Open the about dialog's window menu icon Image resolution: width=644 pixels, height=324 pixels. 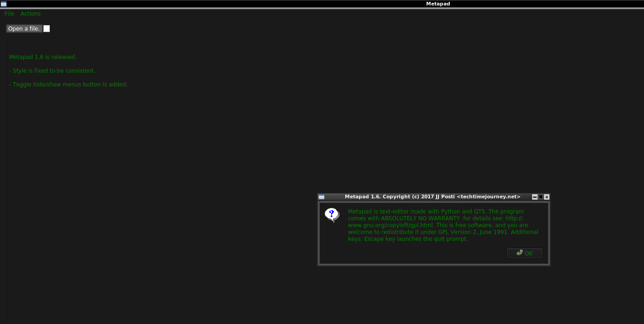coord(322,197)
